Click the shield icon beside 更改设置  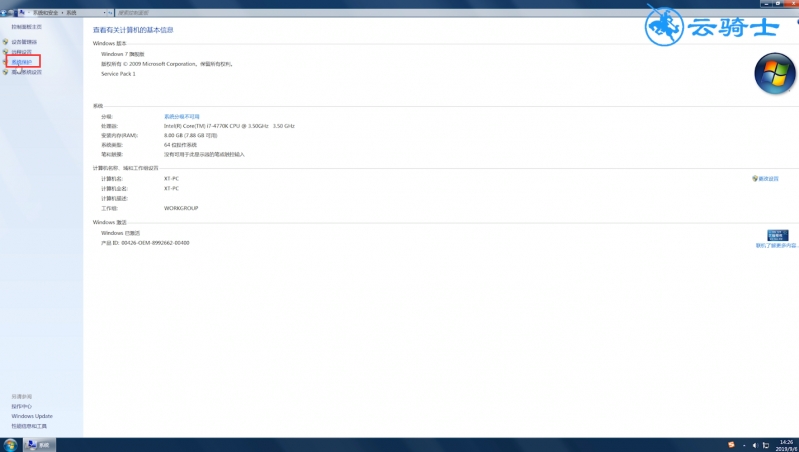pos(755,179)
